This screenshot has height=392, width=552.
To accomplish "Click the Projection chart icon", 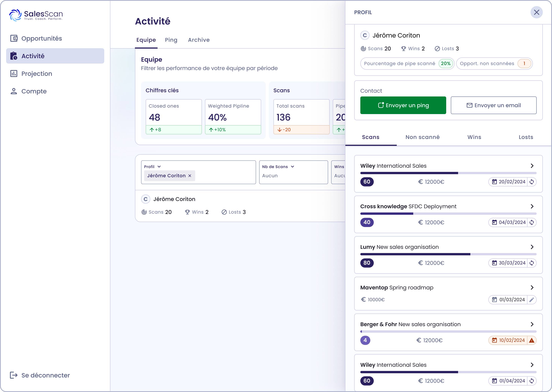I will point(14,74).
